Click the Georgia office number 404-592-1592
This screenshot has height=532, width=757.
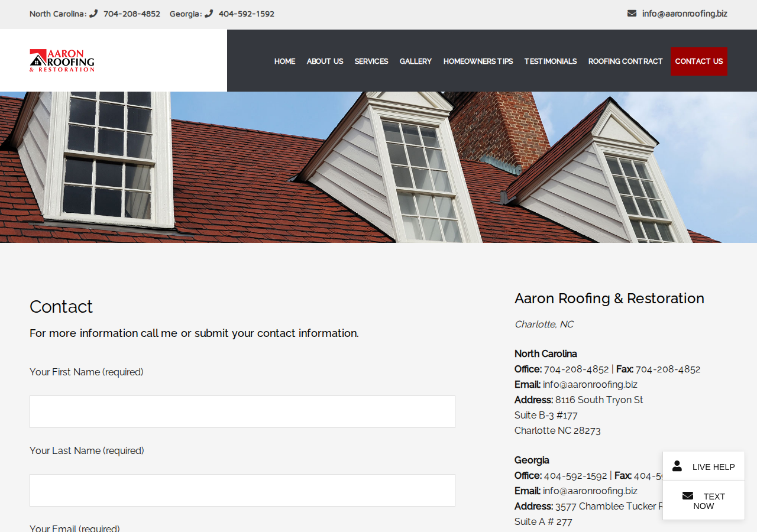[575, 476]
